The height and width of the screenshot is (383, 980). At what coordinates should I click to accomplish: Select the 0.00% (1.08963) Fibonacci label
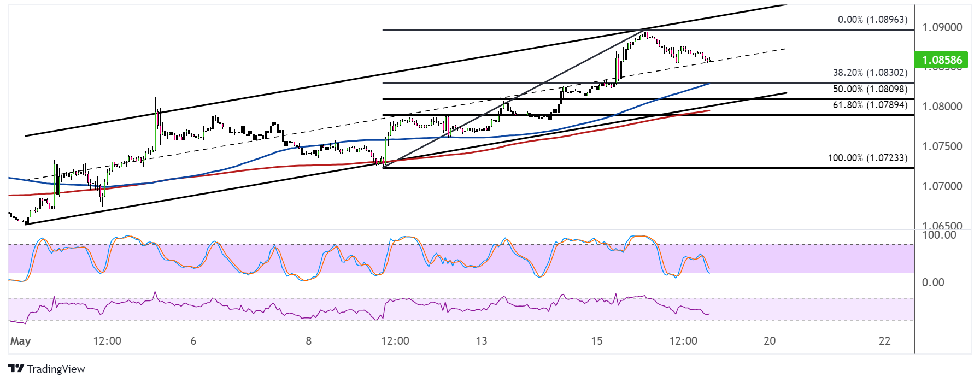(872, 20)
